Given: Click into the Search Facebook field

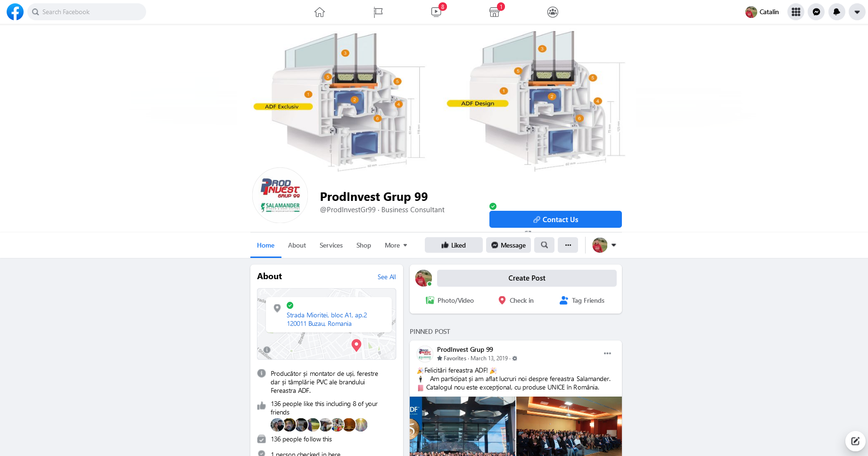Looking at the screenshot, I should [x=87, y=12].
